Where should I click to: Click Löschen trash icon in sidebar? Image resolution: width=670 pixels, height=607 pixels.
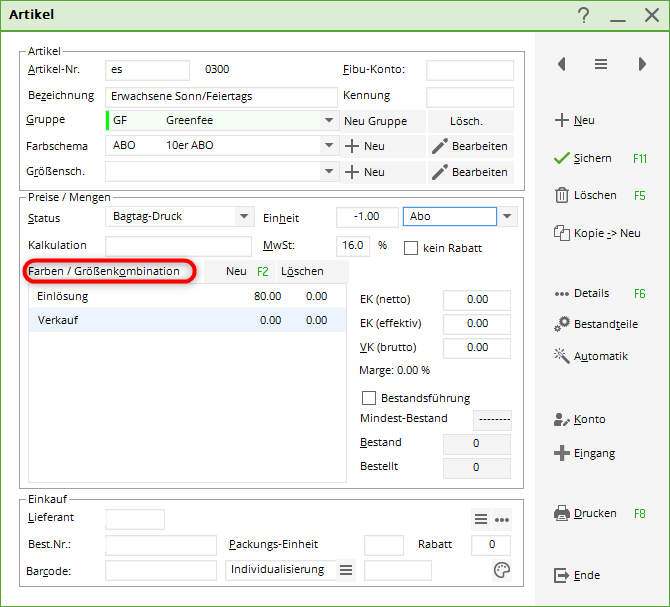pyautogui.click(x=561, y=195)
